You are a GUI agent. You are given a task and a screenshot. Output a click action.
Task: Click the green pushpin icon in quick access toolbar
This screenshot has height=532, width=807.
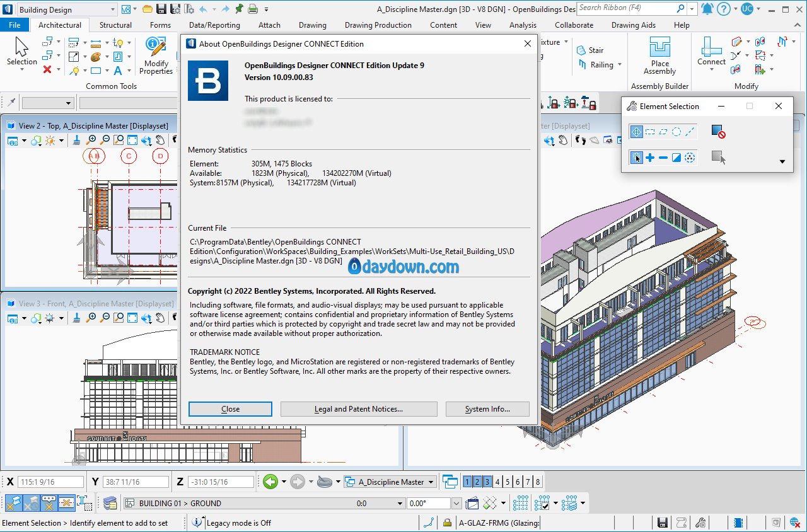(x=238, y=9)
